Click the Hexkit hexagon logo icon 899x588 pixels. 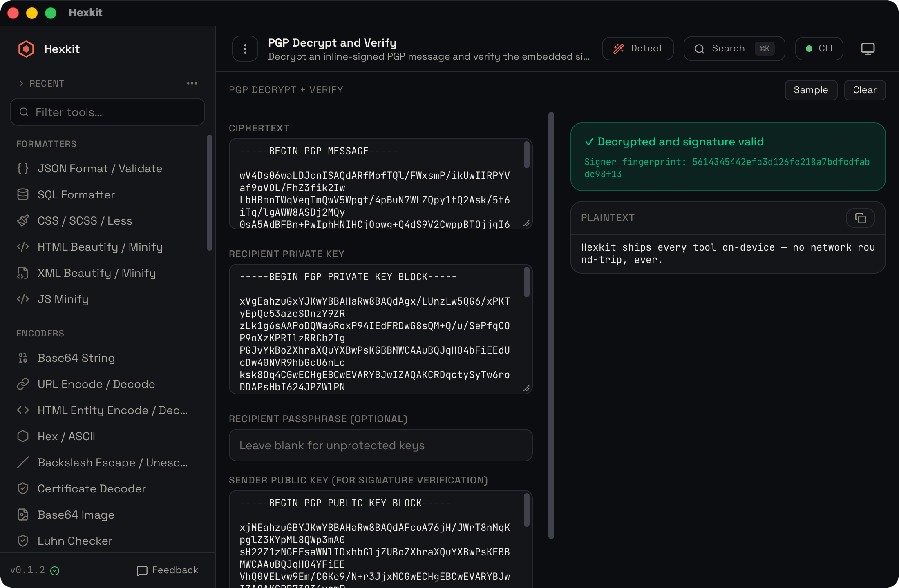[26, 49]
